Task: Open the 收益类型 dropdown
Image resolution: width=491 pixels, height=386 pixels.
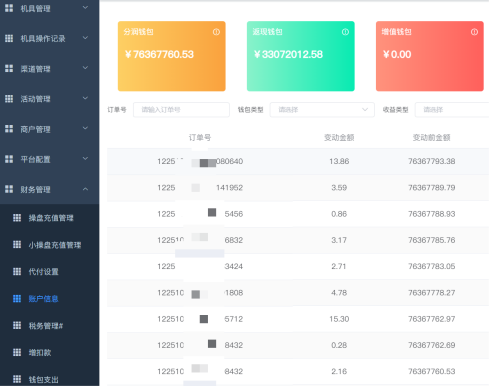Action: (x=452, y=110)
